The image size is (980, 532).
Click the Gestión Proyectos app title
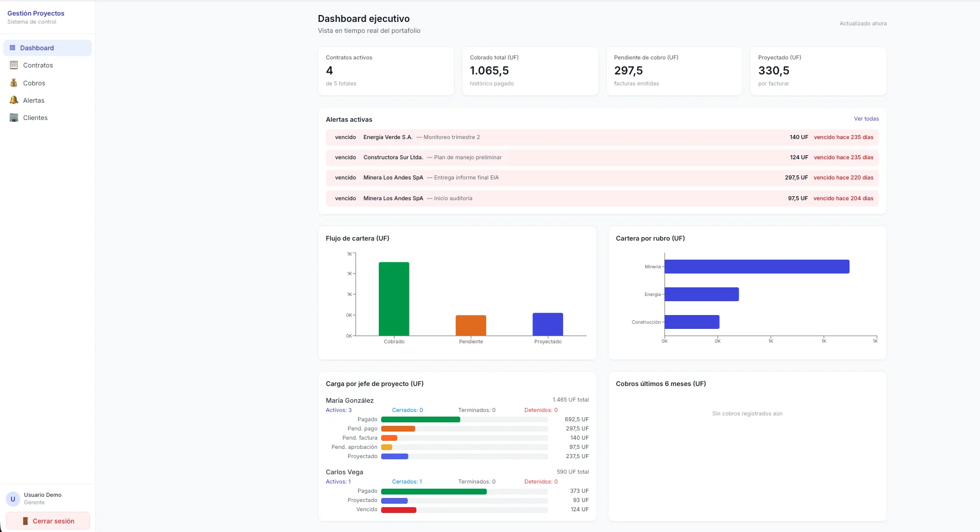(36, 13)
